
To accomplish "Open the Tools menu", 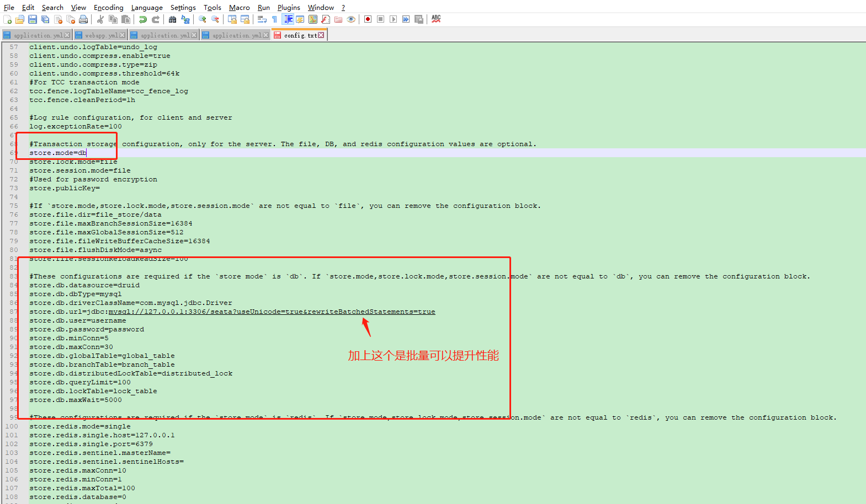I will pyautogui.click(x=212, y=8).
